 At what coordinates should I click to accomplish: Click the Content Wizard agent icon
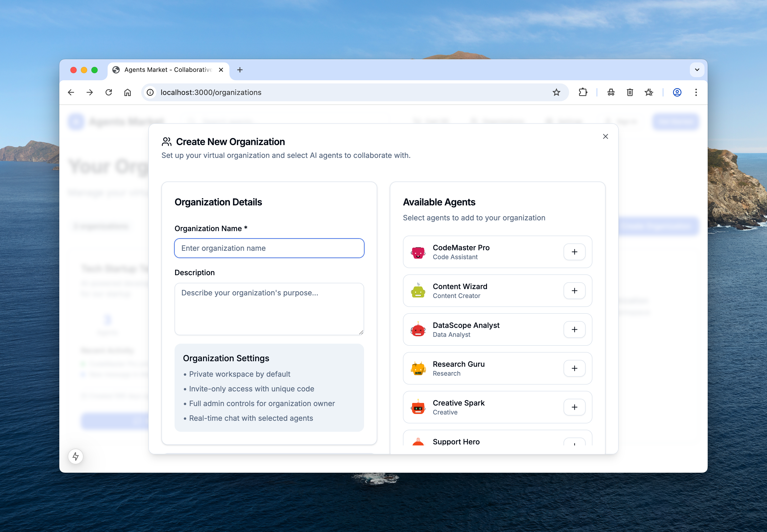418,291
